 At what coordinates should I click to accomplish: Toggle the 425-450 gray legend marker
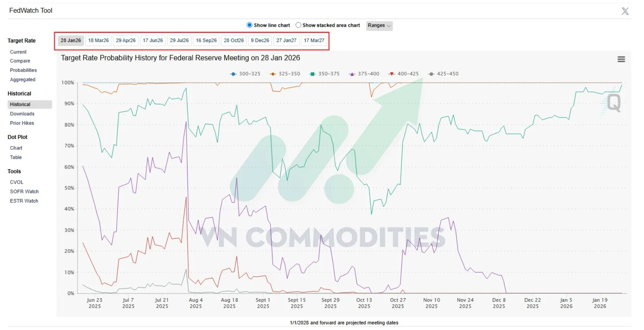coord(431,74)
